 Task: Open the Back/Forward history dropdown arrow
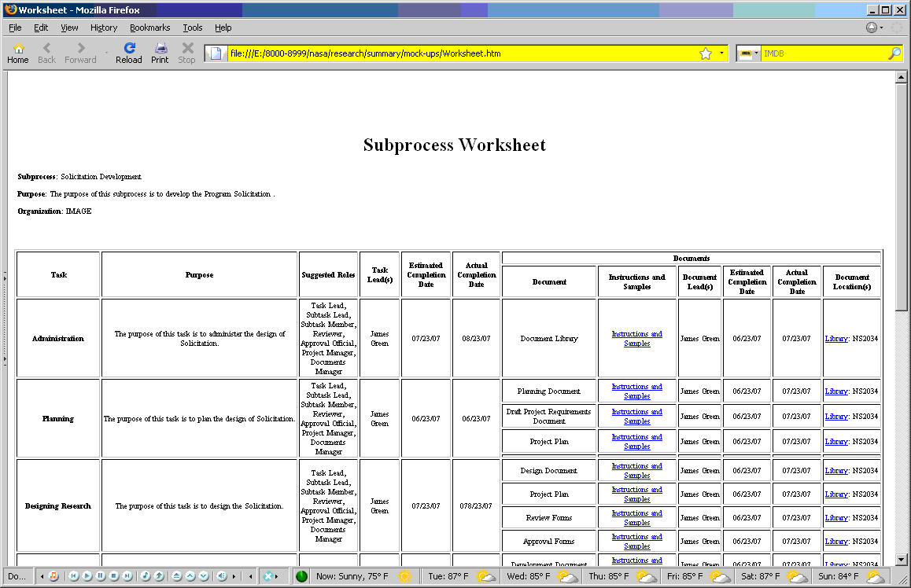(106, 53)
